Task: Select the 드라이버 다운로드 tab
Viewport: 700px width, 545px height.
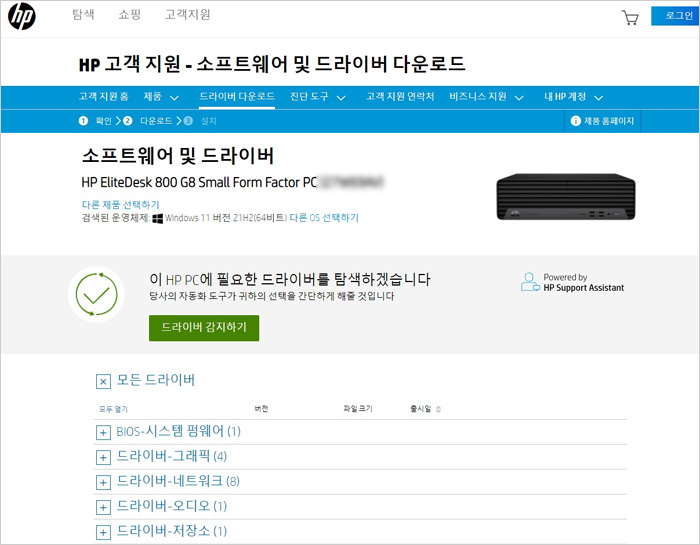Action: click(x=237, y=96)
